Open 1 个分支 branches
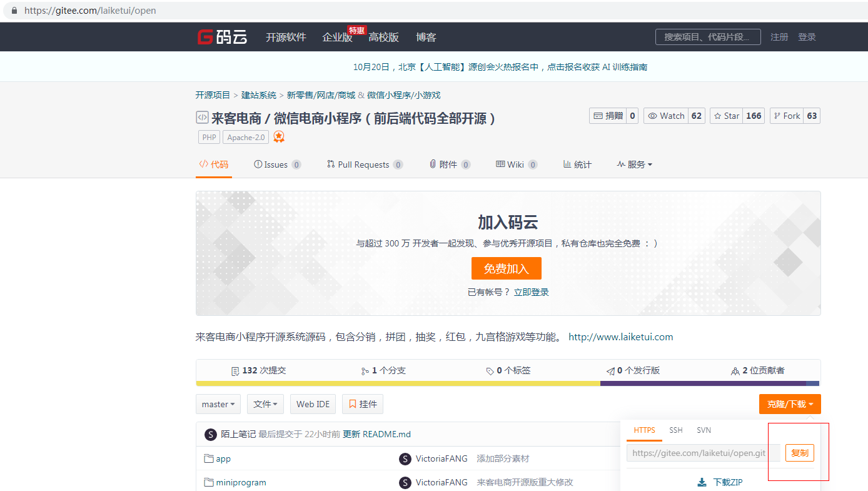 click(x=383, y=370)
